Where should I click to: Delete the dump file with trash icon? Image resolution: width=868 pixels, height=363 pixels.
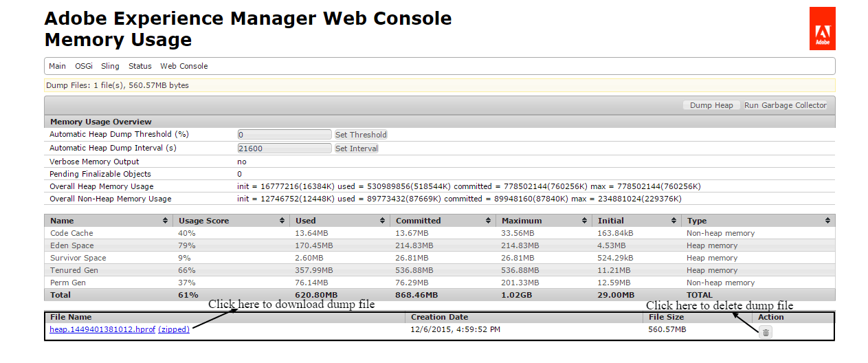pyautogui.click(x=766, y=332)
